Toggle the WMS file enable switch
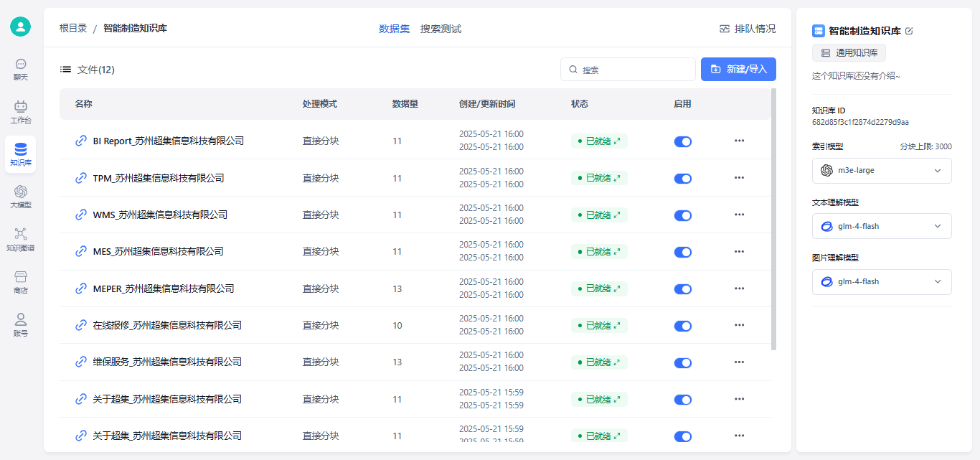 pos(683,215)
